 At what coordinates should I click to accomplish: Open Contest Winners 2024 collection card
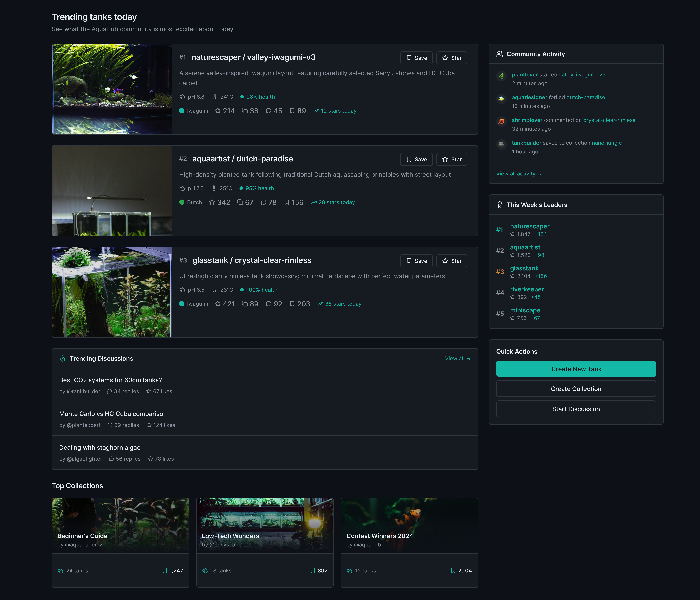409,543
